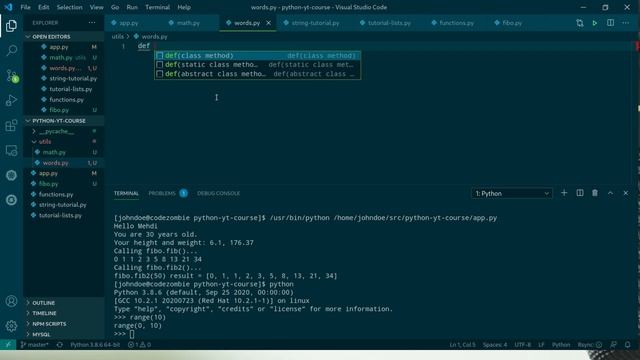Open the terminal selector dropdown '1: Python'

(512, 193)
